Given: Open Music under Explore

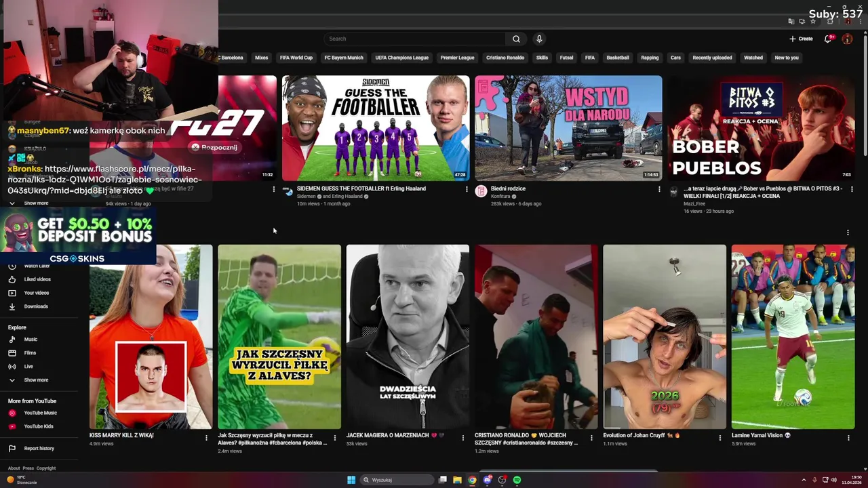Looking at the screenshot, I should click(x=31, y=339).
